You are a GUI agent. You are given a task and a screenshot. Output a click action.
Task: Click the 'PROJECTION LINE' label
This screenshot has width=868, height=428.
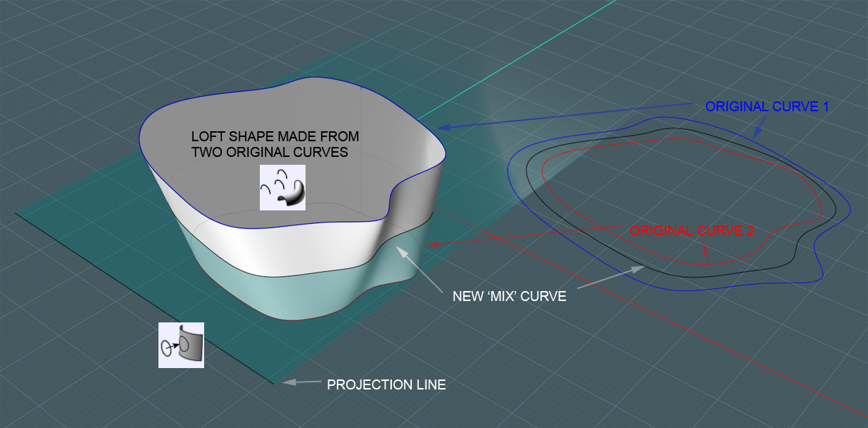tap(386, 385)
